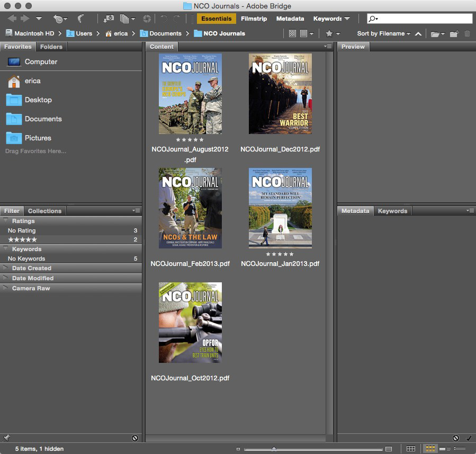Click the Ascending order sort arrow
The image size is (476, 454).
(418, 33)
